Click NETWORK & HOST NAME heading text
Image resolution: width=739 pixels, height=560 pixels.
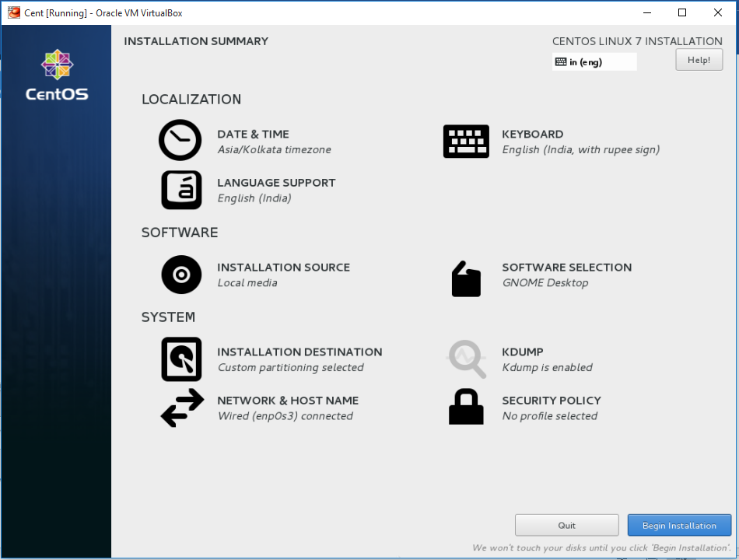288,401
